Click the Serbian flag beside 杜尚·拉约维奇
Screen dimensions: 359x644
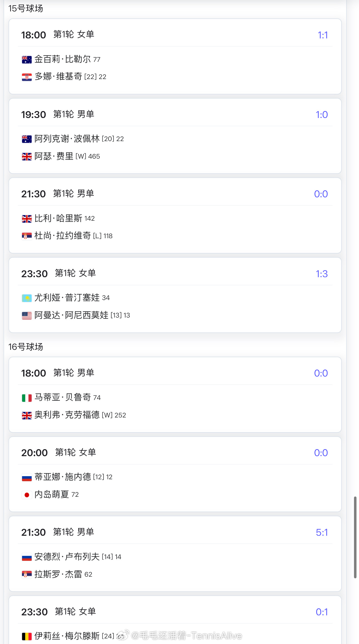point(27,236)
